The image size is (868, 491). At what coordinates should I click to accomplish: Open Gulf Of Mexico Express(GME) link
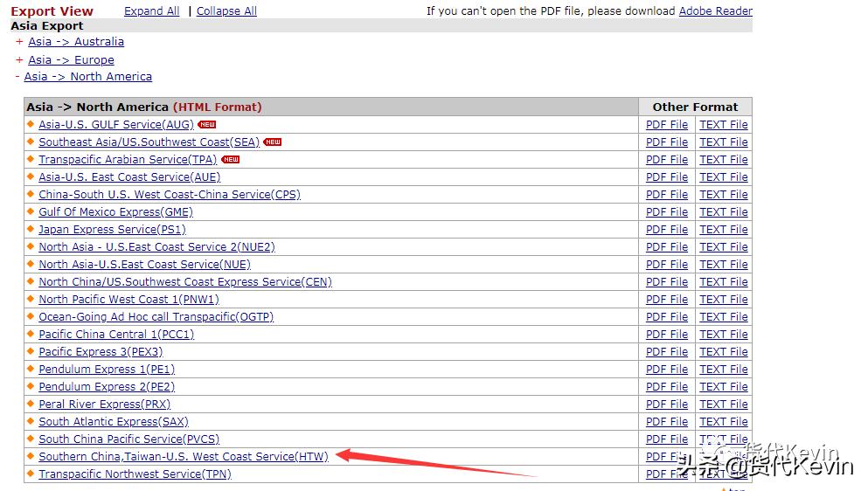click(x=115, y=212)
